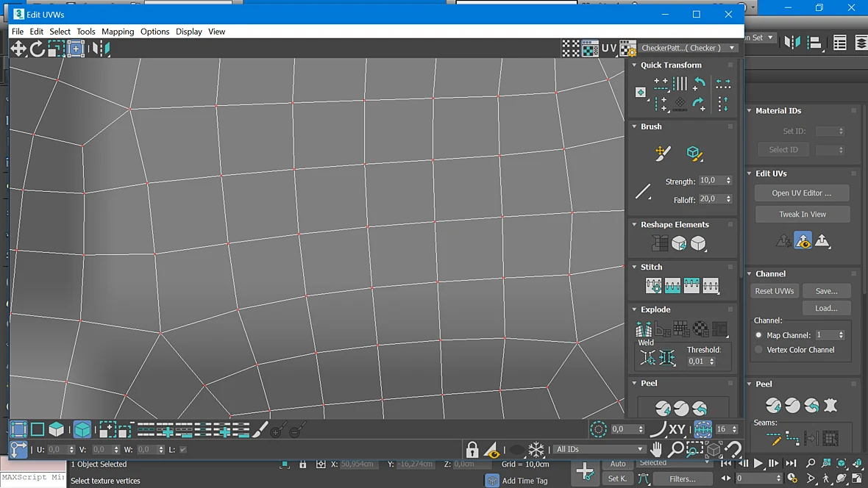Toggle the Absolute/Relative transform type-in button
The image size is (868, 488).
[x=18, y=449]
